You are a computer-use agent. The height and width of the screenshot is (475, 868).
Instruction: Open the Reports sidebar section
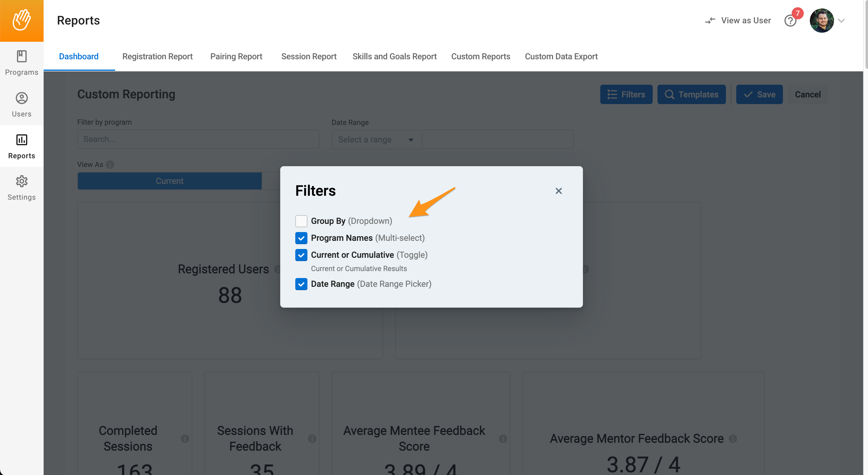click(22, 146)
